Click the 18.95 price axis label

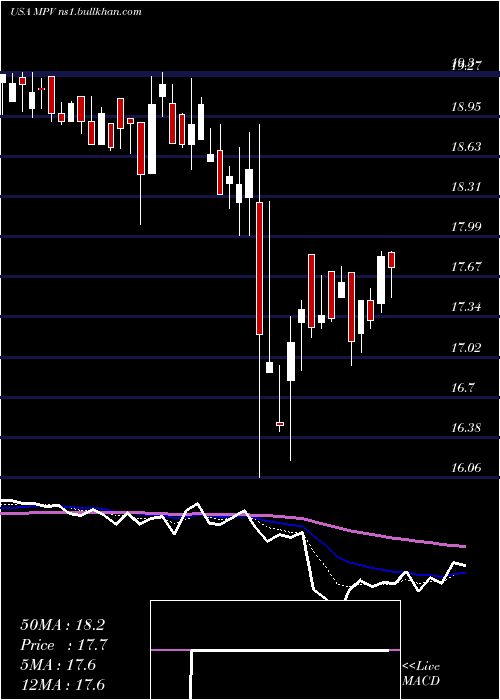[x=467, y=106]
